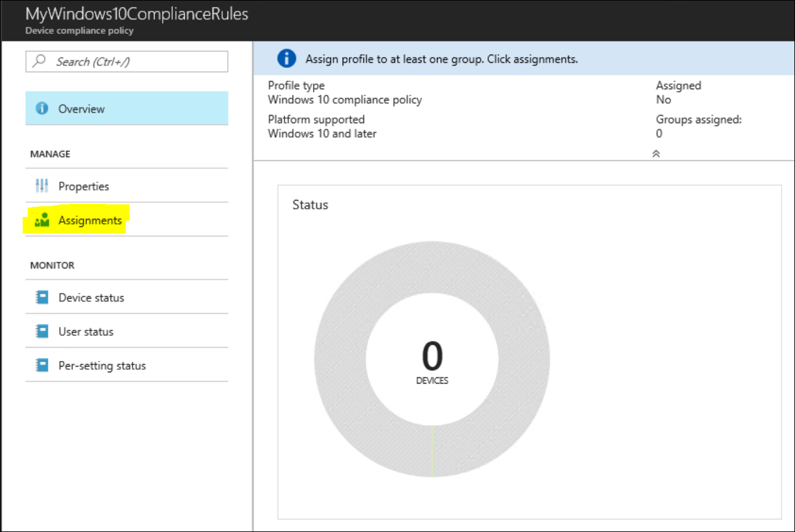Image resolution: width=795 pixels, height=532 pixels.
Task: Click the Assigned No value
Action: (664, 99)
